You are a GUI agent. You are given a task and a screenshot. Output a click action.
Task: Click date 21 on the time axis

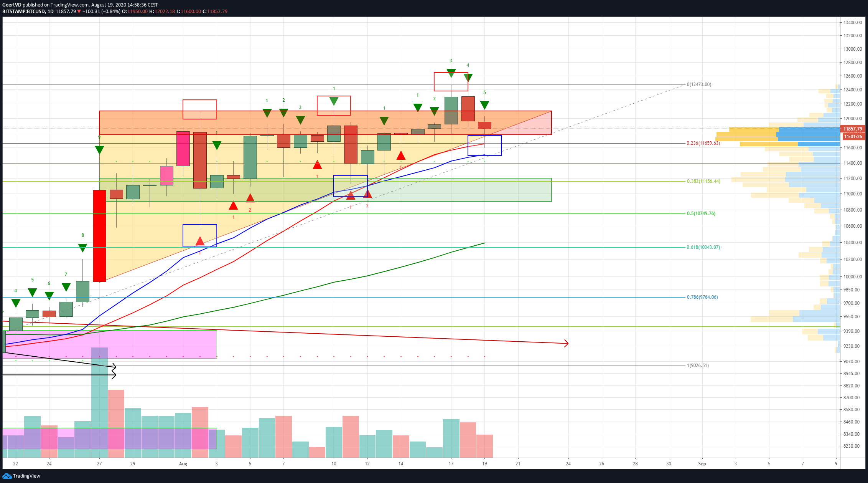(x=518, y=464)
